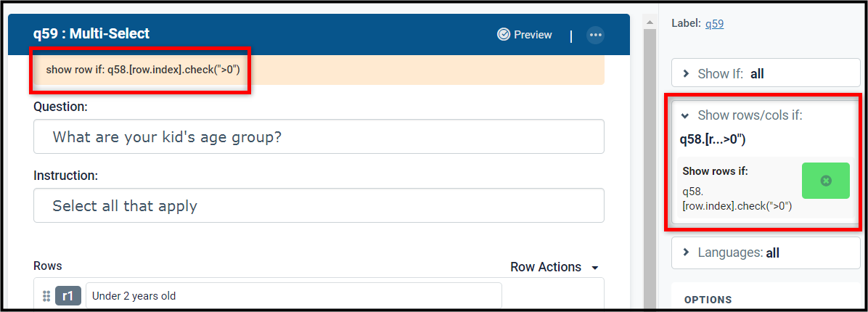Remove the show rows condition with the x icon
Viewport: 868px width, 312px height.
pos(825,181)
